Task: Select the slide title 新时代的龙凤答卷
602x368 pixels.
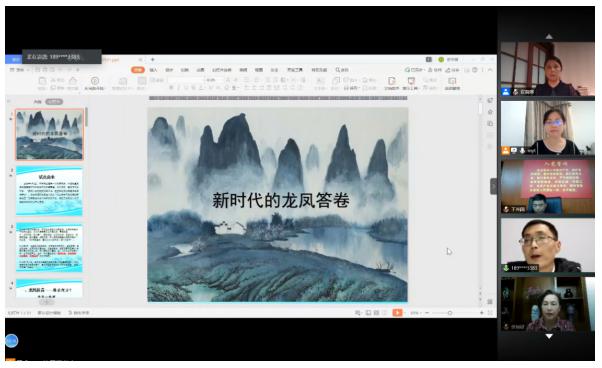Action: [x=281, y=201]
